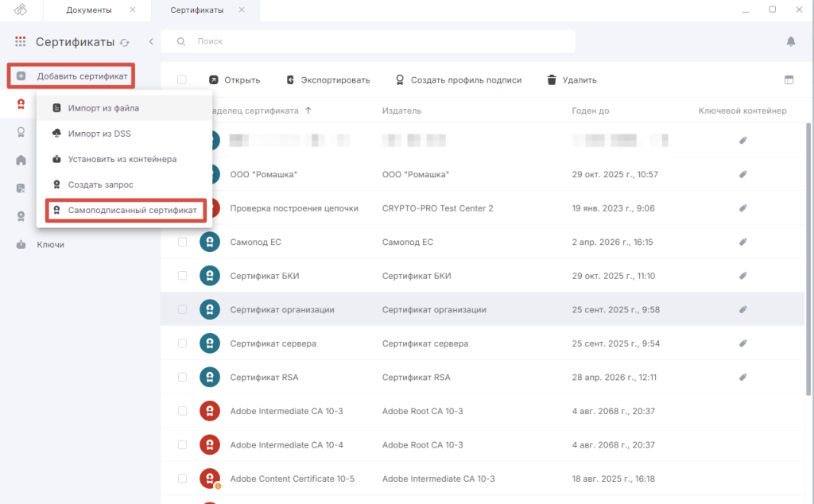Click the pencil icon in Сертификат RSA row
814x504 pixels.
[x=743, y=377]
